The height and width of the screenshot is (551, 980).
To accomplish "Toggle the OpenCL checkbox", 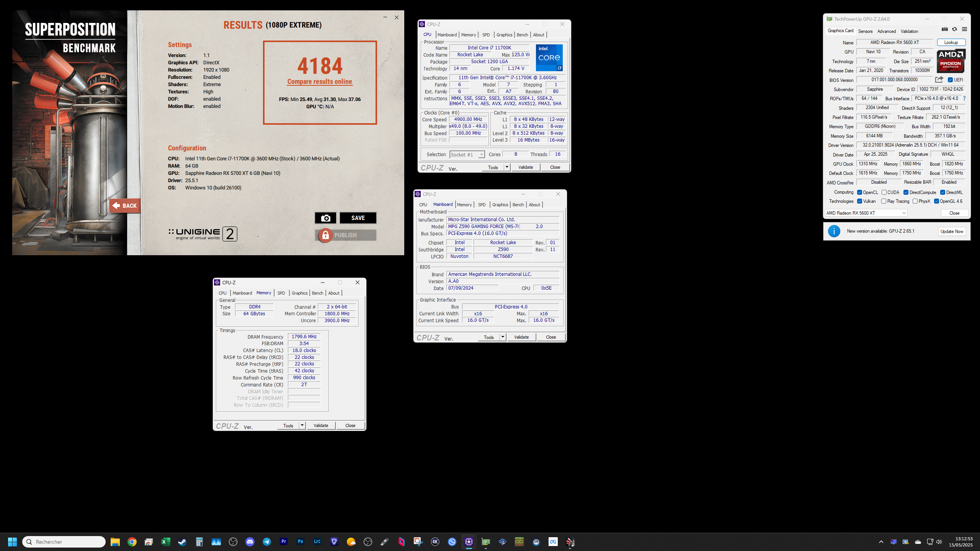I will coord(859,192).
